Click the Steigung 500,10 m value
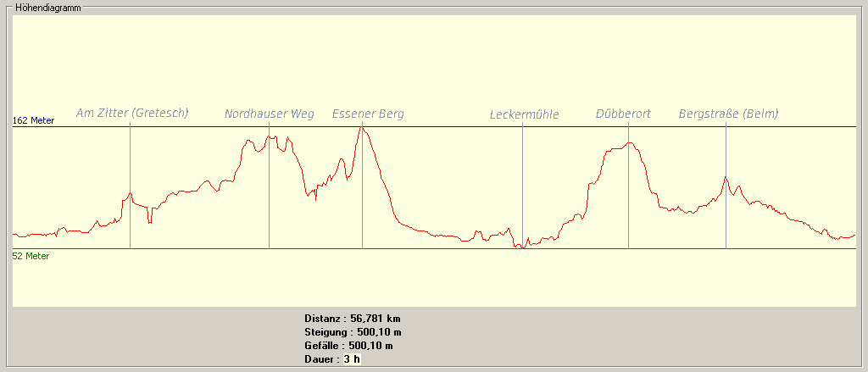This screenshot has height=372, width=868. 379,332
